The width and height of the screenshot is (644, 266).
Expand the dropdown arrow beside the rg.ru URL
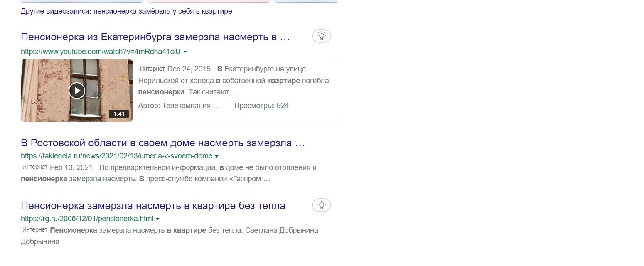click(157, 219)
